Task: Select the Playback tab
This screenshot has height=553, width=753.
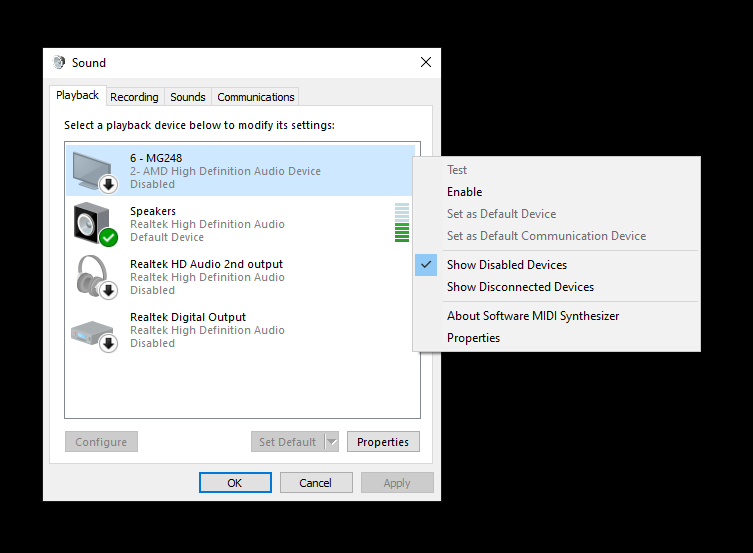Action: coord(77,95)
